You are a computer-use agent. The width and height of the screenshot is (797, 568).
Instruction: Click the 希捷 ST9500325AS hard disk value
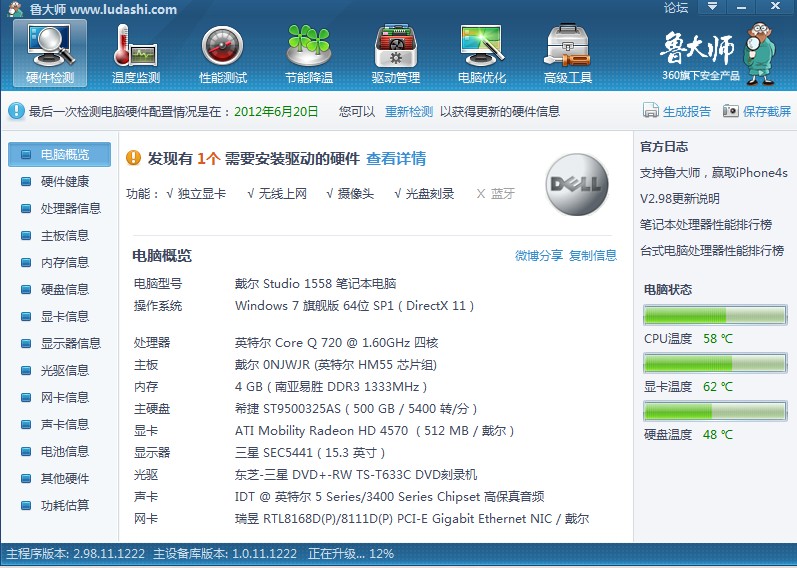pyautogui.click(x=356, y=409)
